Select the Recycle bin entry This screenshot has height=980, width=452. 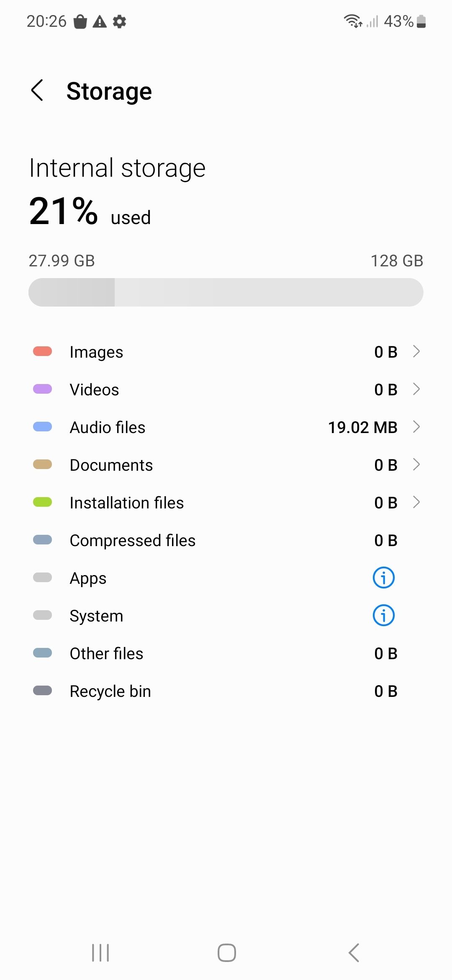[x=226, y=691]
